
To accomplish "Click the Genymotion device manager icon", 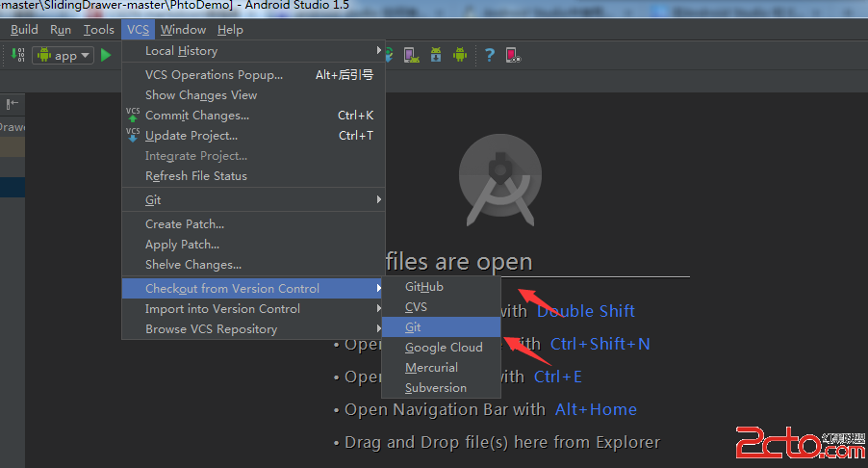I will 513,55.
